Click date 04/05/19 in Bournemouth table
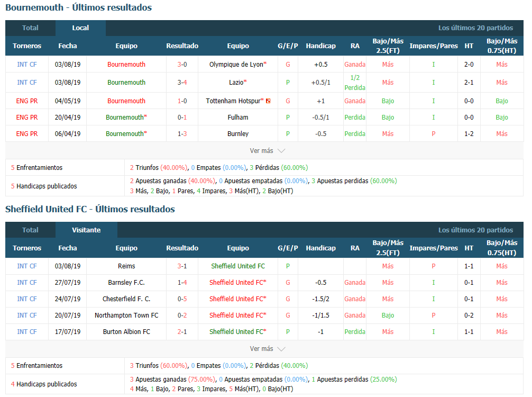532x397 pixels. pyautogui.click(x=68, y=101)
